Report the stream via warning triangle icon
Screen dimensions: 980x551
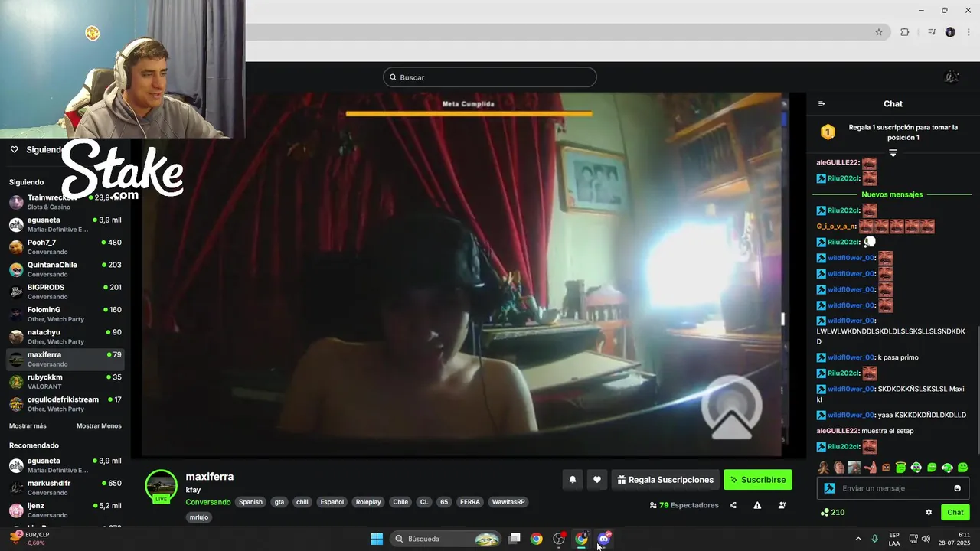click(757, 505)
